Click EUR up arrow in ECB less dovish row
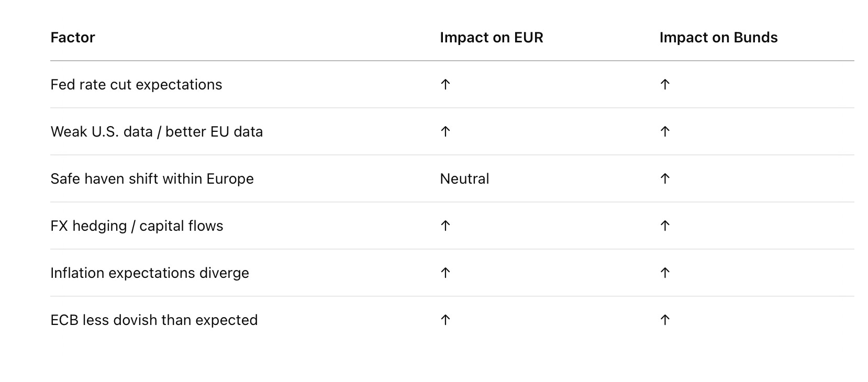 [446, 320]
